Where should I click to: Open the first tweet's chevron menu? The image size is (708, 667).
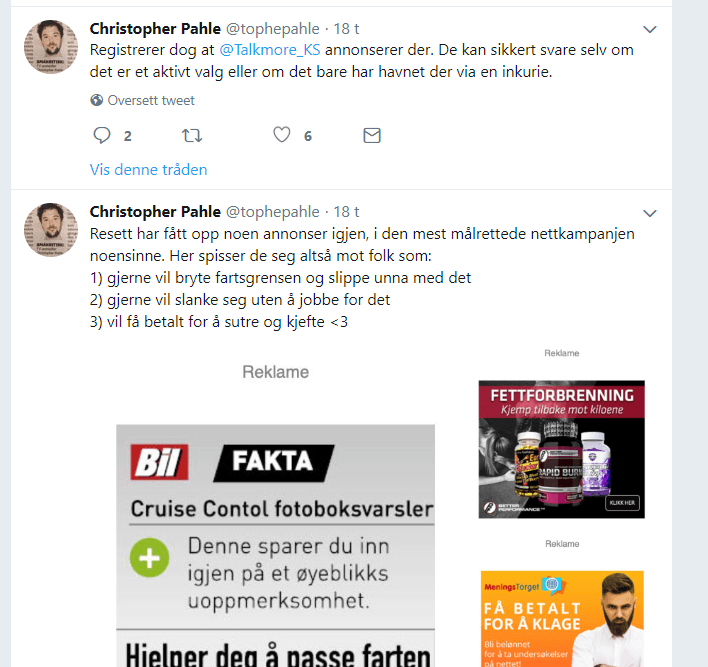point(649,30)
